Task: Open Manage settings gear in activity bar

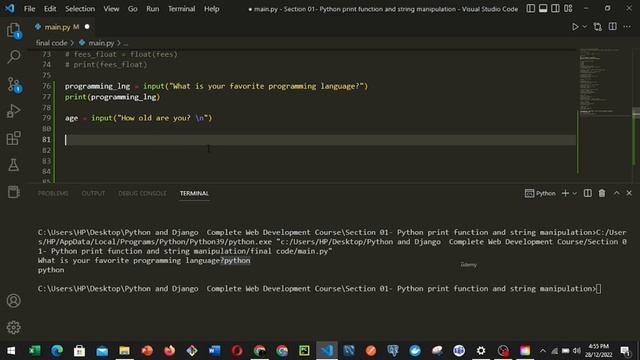Action: point(13,327)
